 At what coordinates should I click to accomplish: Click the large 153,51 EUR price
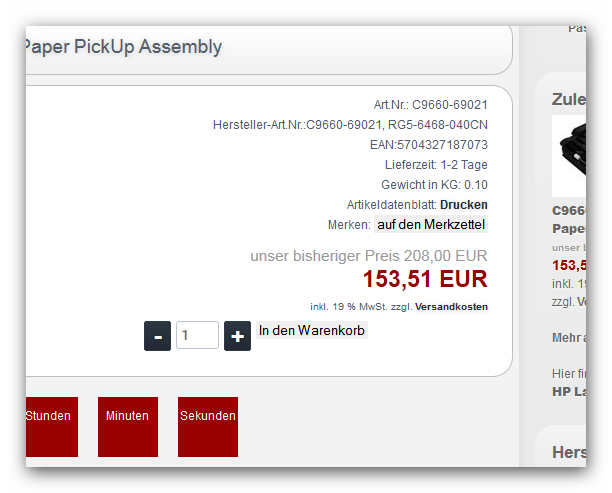(x=424, y=279)
